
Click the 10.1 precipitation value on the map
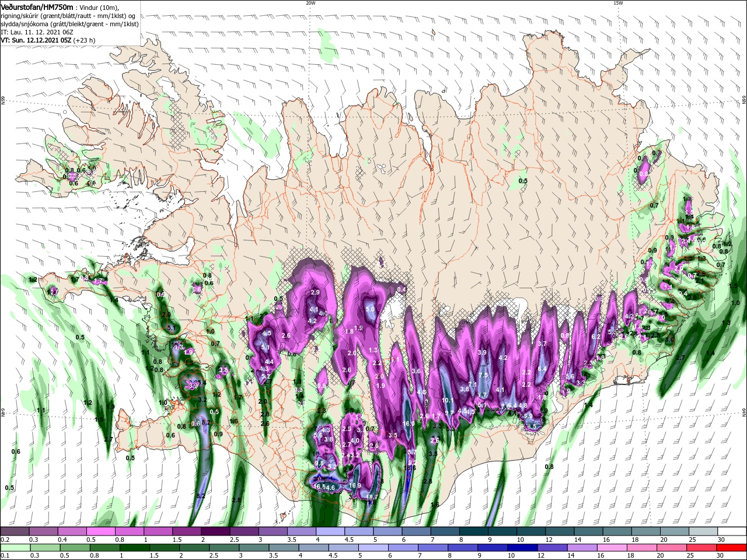(x=448, y=400)
